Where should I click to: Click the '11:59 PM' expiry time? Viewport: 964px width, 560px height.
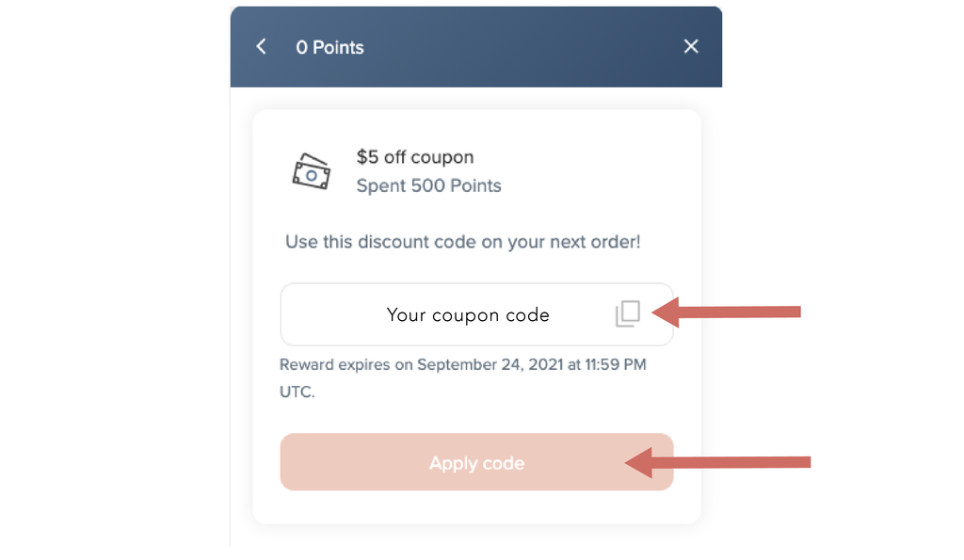[615, 365]
